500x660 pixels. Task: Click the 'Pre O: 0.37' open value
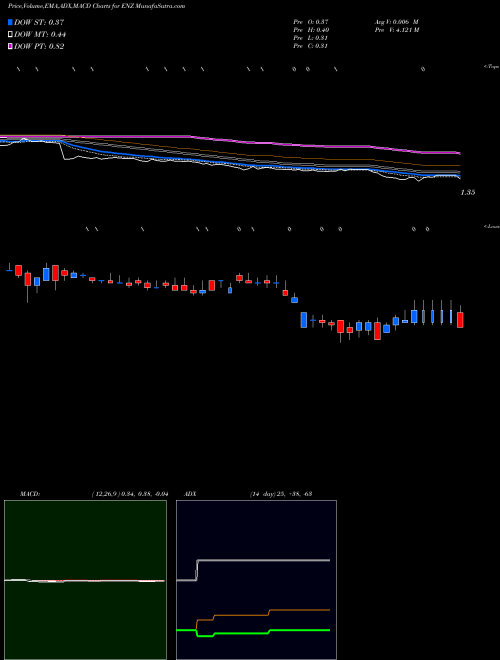coord(311,22)
